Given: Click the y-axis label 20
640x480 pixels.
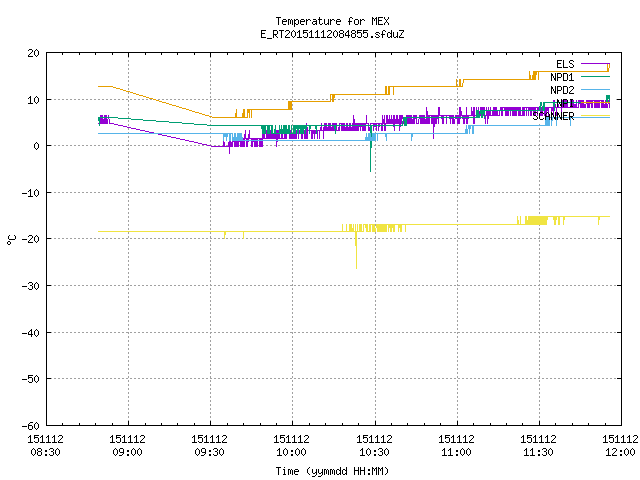Looking at the screenshot, I should coord(33,53).
